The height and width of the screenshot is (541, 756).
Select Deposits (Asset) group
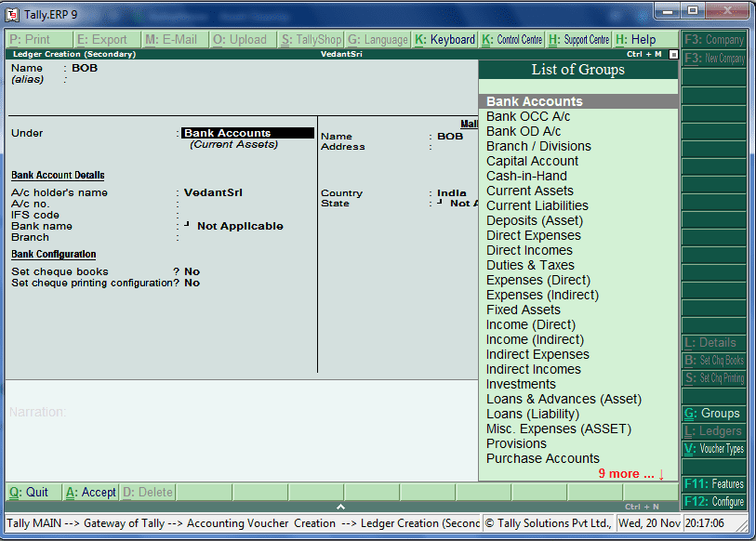(578, 221)
